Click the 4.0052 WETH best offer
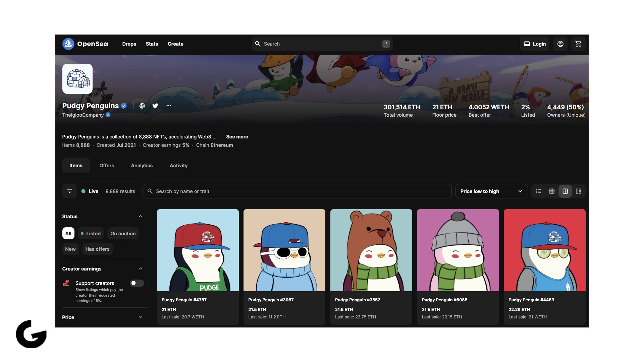The image size is (644, 362). [x=489, y=107]
